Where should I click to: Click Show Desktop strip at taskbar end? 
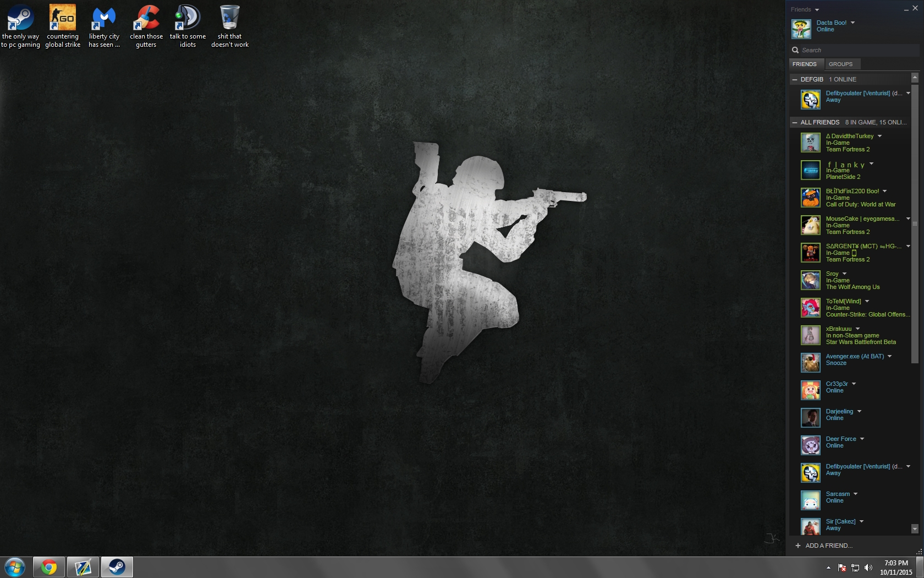920,567
